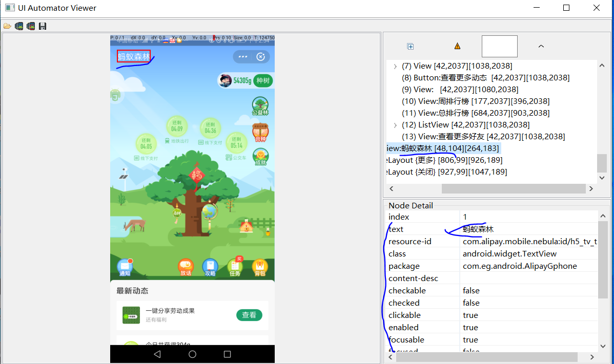
Task: Click the hierarchy tree scroll down arrow
Action: pyautogui.click(x=602, y=178)
